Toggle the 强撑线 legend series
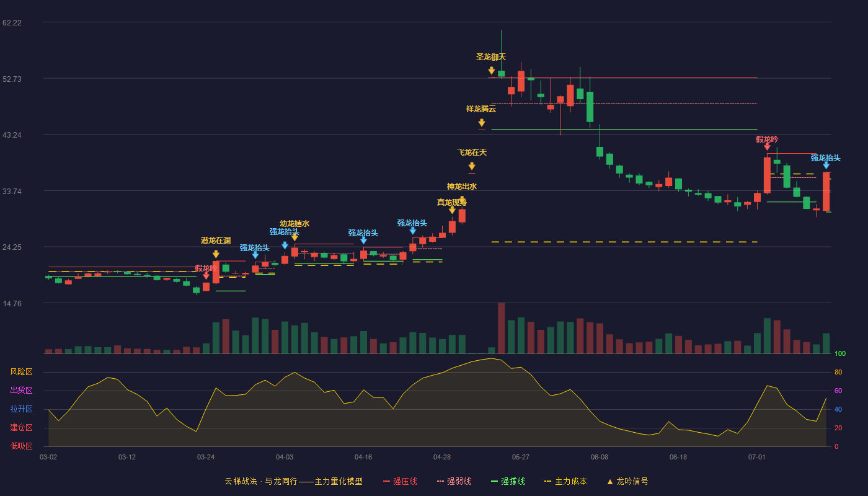868x496 pixels. pos(508,481)
